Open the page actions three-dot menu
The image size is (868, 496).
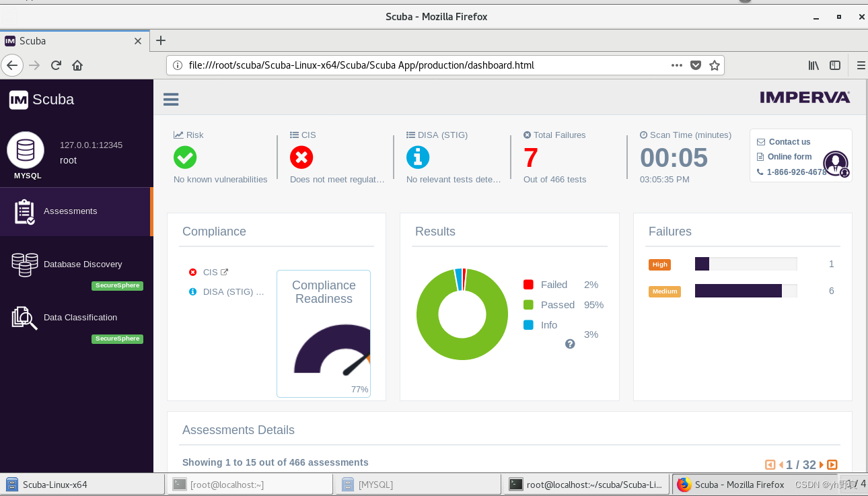[x=677, y=65]
